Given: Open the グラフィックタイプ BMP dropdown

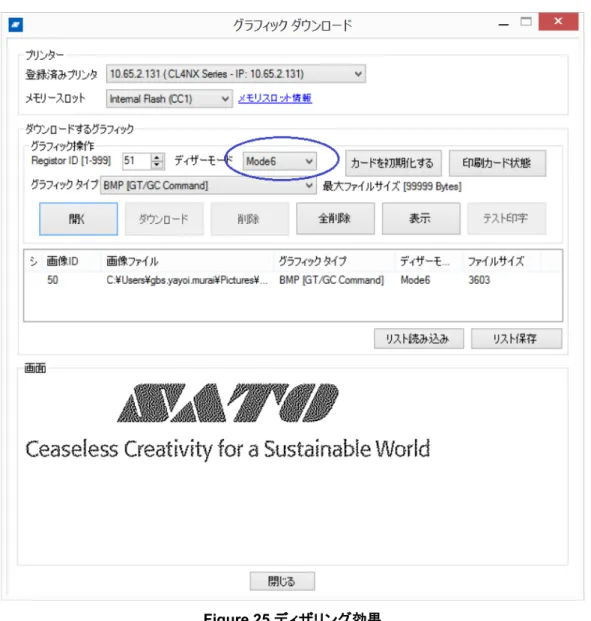Looking at the screenshot, I should coord(208,185).
